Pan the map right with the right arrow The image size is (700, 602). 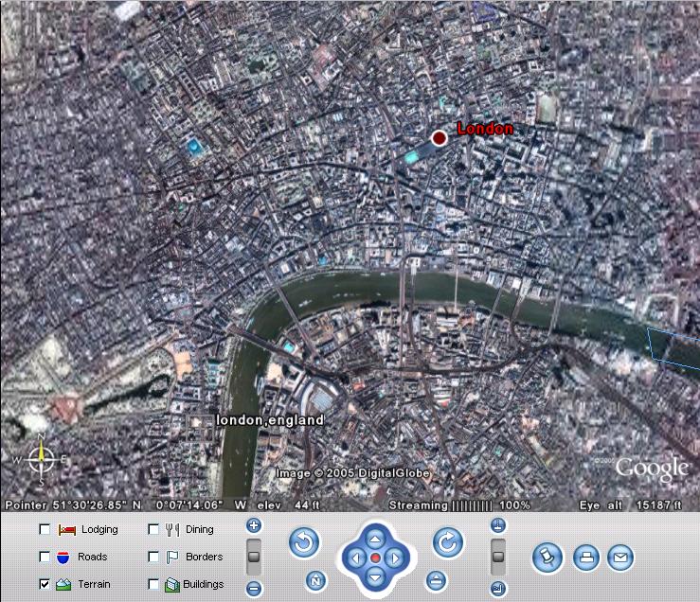[395, 558]
